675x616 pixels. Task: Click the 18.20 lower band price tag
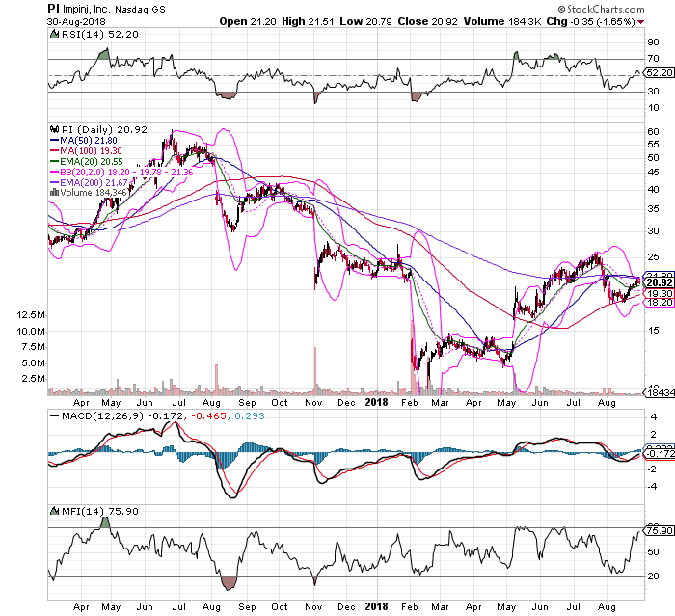pos(659,302)
